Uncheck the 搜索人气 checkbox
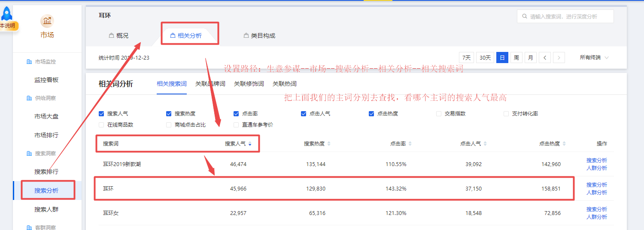The height and width of the screenshot is (230, 644). (x=101, y=114)
